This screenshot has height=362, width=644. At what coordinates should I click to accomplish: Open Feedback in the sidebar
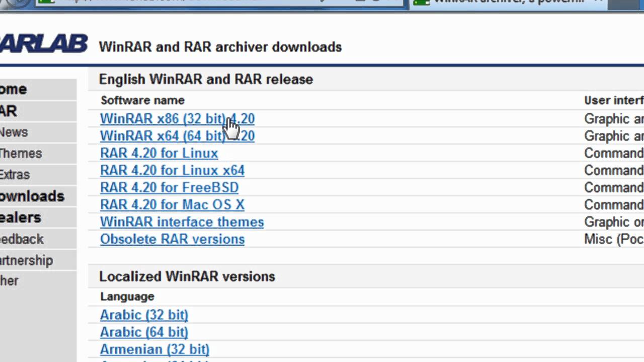pos(22,239)
